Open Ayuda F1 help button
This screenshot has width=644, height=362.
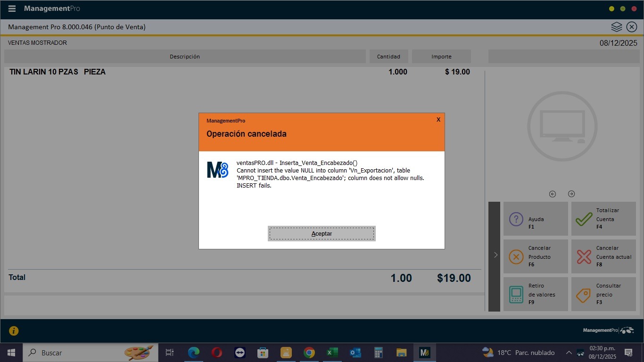[536, 219]
